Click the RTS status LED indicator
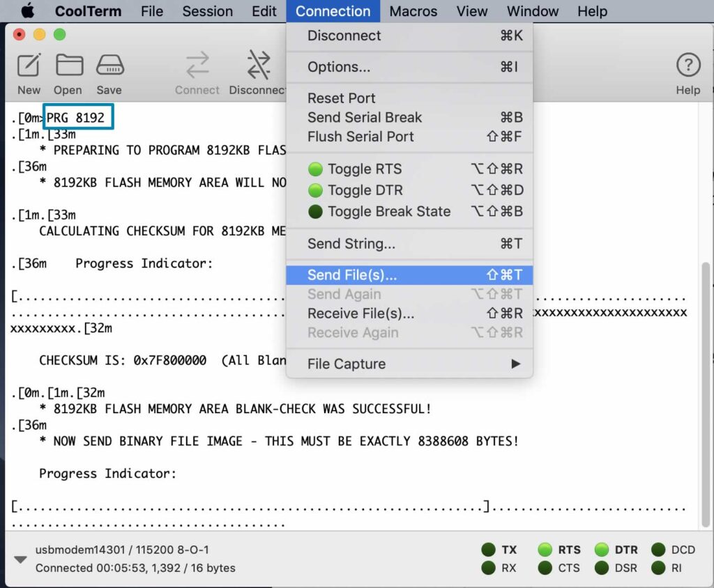This screenshot has height=588, width=714. click(x=545, y=550)
